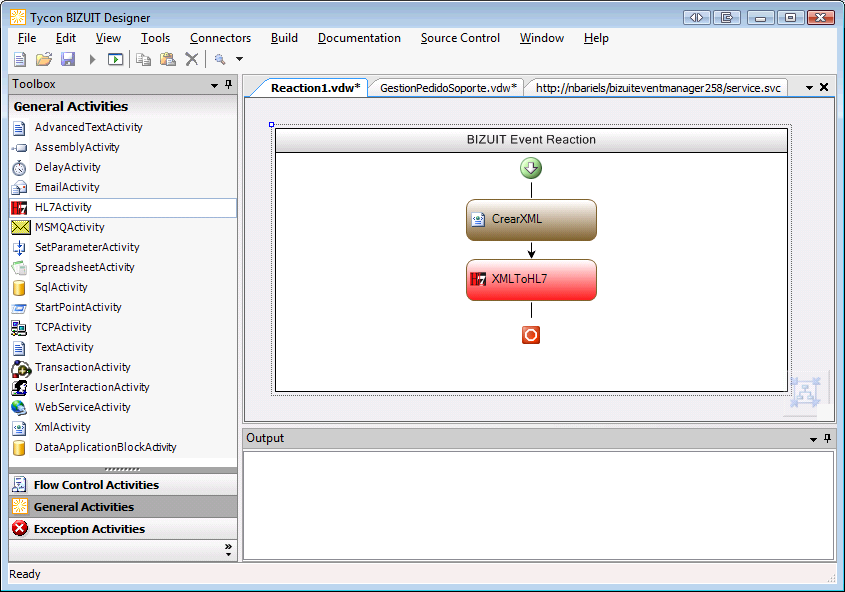Open the View menu
Viewport: 845px width, 592px height.
[x=108, y=38]
